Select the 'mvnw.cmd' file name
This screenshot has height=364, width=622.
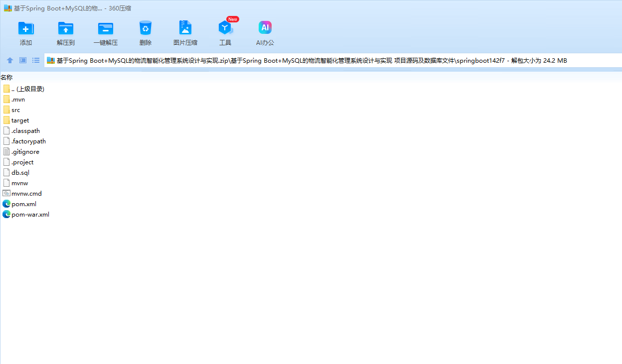pyautogui.click(x=27, y=194)
